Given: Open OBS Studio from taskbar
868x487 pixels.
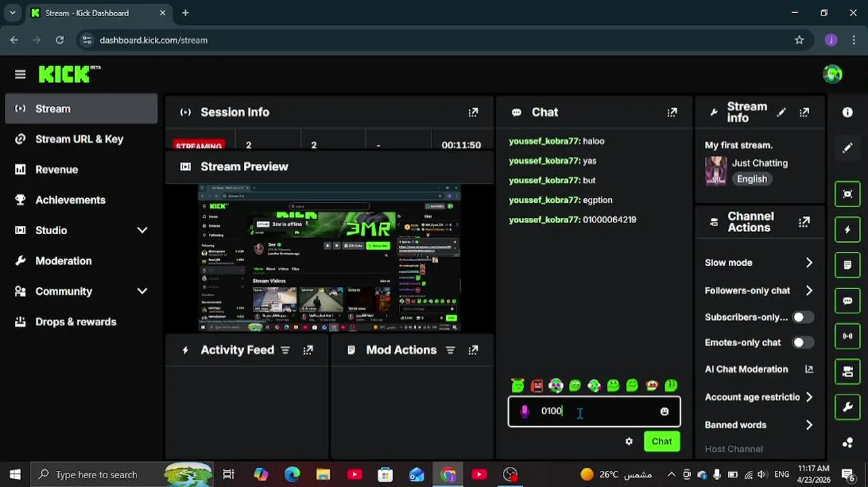Looking at the screenshot, I should pos(510,474).
